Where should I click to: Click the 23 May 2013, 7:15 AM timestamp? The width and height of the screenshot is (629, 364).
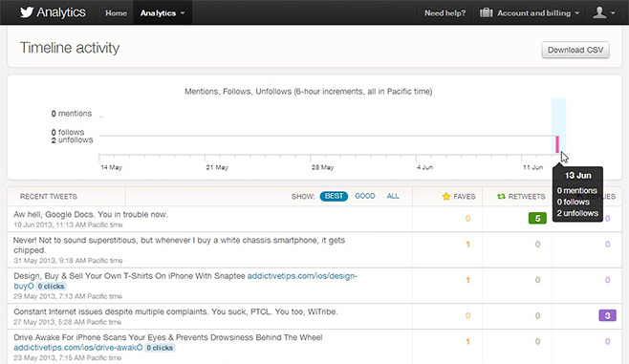tap(67, 357)
